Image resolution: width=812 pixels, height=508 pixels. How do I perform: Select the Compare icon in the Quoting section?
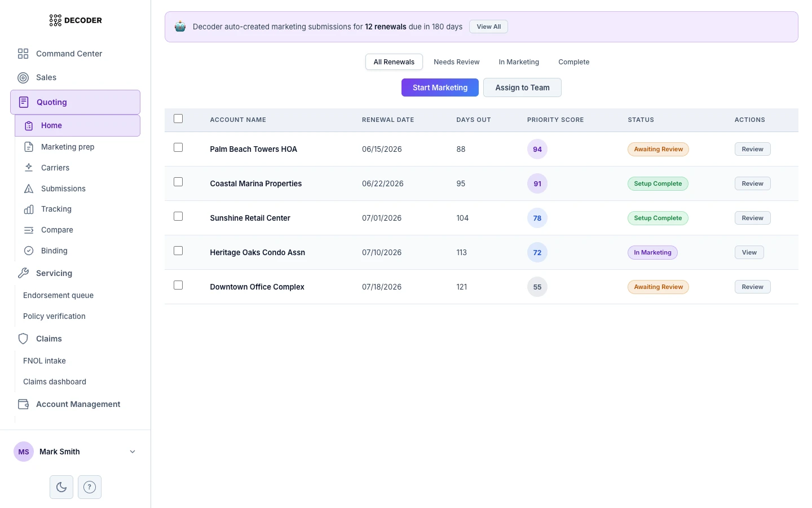tap(29, 230)
